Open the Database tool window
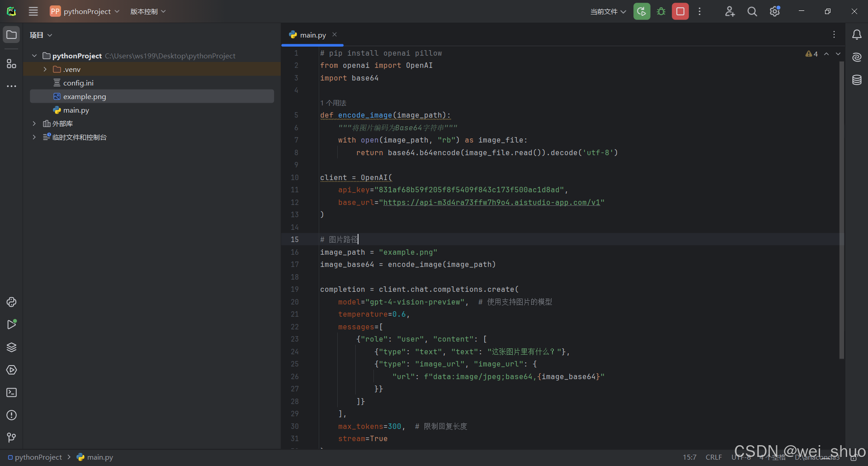The height and width of the screenshot is (466, 868). pos(857,80)
